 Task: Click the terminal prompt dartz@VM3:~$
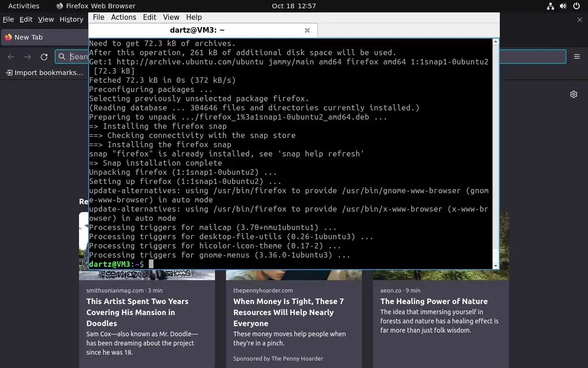pos(116,264)
